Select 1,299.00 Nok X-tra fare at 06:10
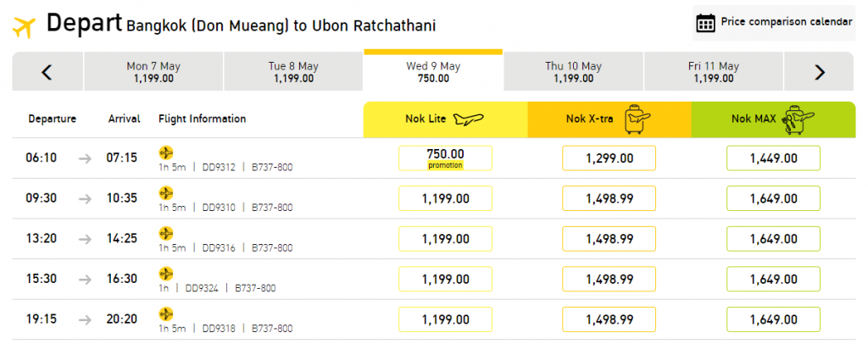Screen dimensions: 868x355 [x=609, y=158]
